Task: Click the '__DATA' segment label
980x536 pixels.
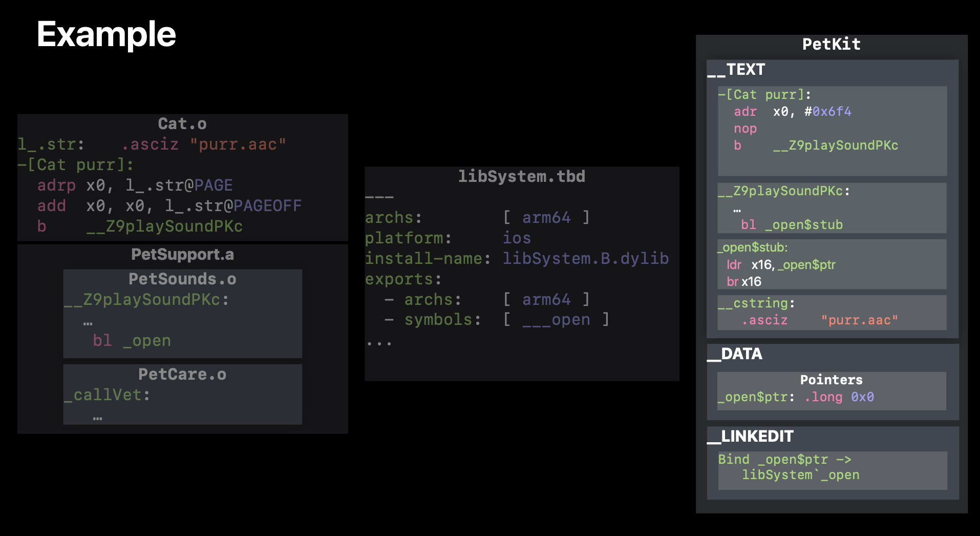Action: coord(735,354)
